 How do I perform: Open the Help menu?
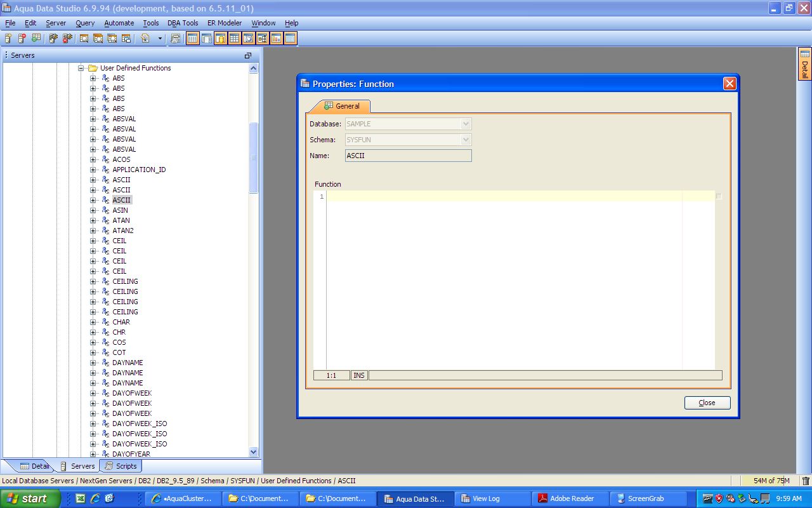(x=291, y=23)
